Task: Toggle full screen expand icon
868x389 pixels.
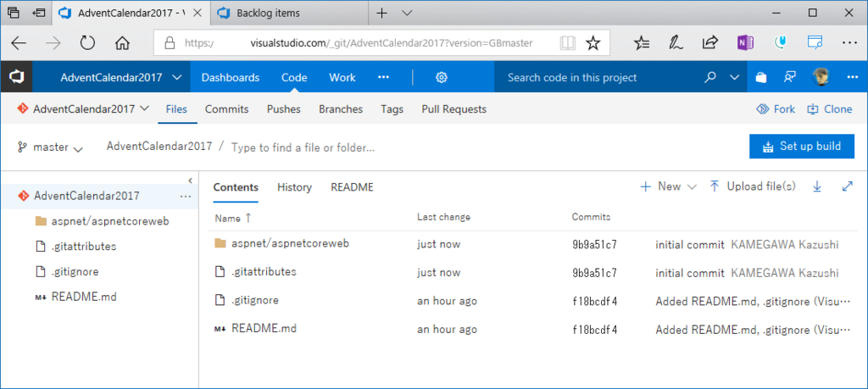Action: click(847, 187)
